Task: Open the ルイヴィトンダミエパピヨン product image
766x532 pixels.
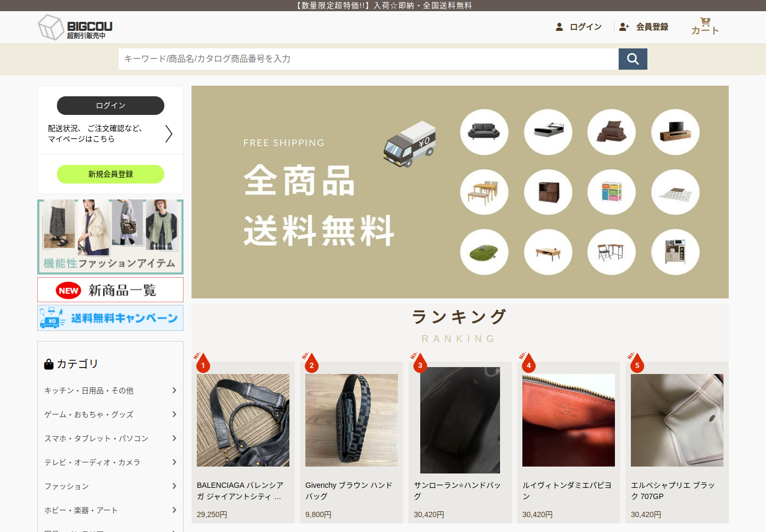Action: pyautogui.click(x=569, y=420)
